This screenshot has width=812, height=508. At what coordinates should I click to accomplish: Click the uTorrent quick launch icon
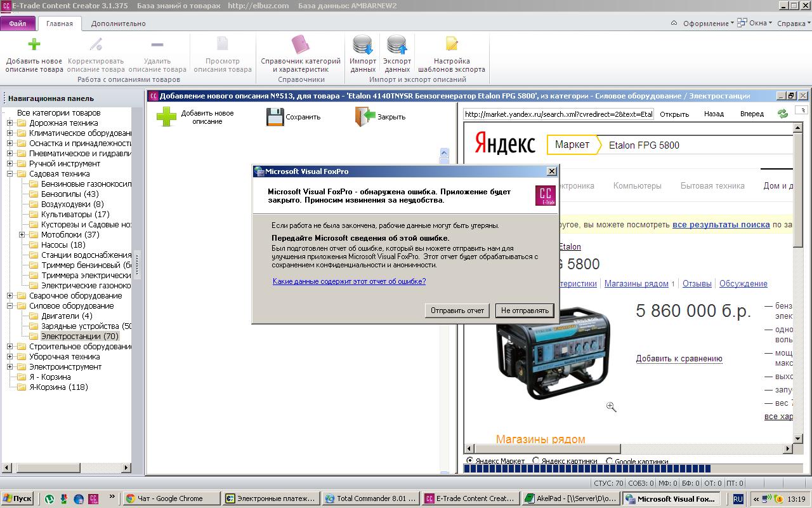(49, 499)
